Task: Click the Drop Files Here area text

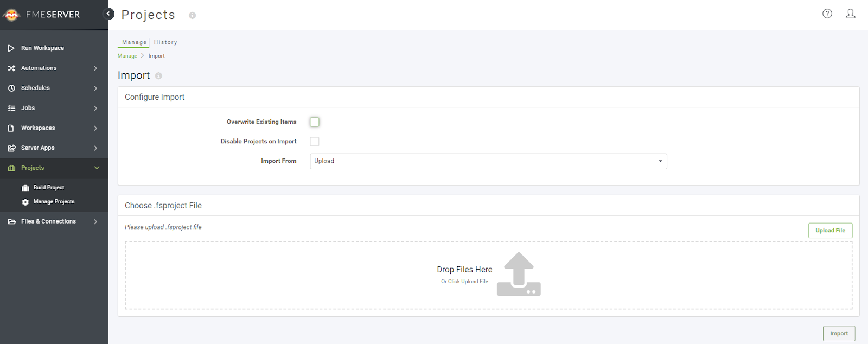Action: [464, 270]
